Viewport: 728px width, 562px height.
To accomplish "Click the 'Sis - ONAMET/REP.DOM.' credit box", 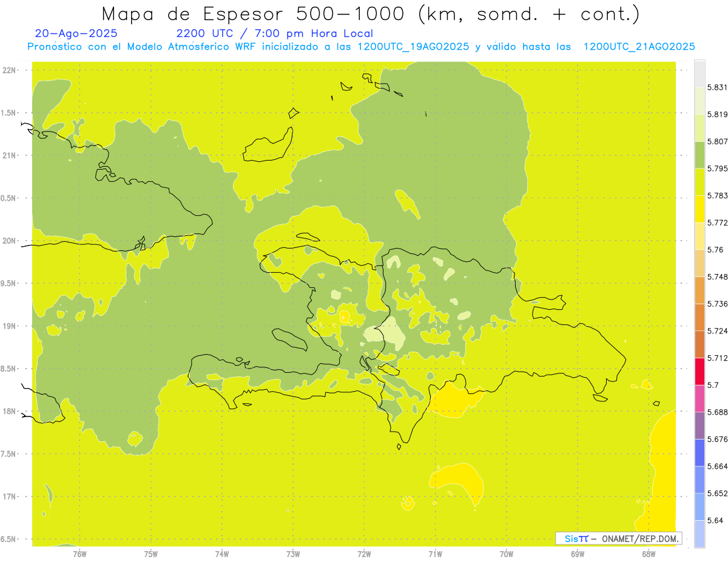I will [619, 538].
